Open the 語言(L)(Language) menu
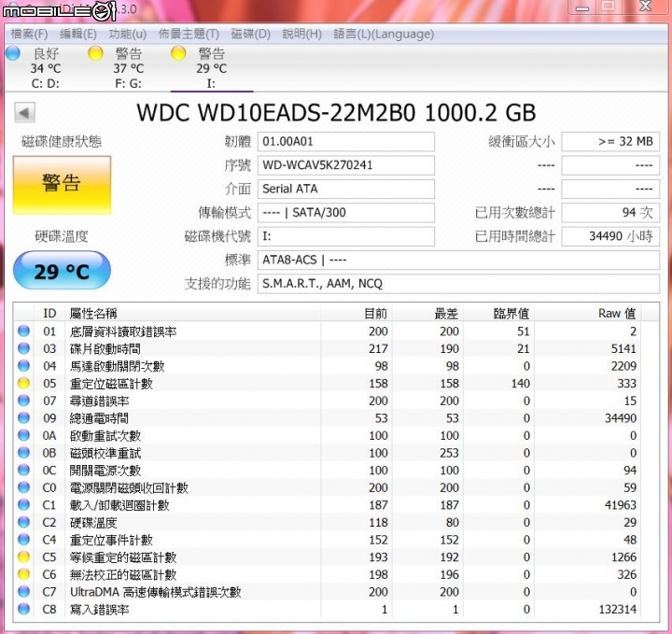 (384, 34)
